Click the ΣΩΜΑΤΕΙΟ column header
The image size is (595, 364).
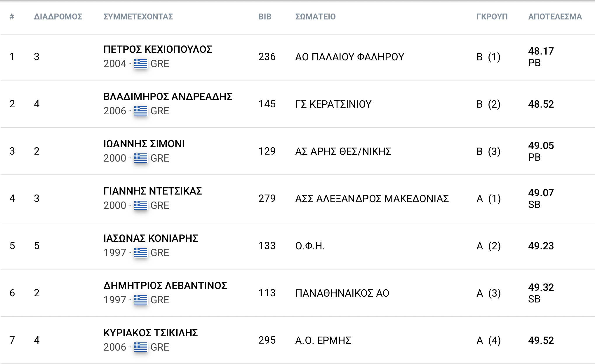[x=315, y=17]
